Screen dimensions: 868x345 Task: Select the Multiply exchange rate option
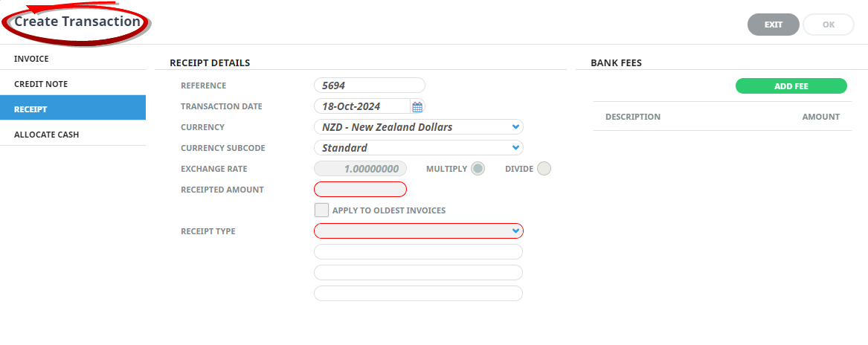(478, 169)
